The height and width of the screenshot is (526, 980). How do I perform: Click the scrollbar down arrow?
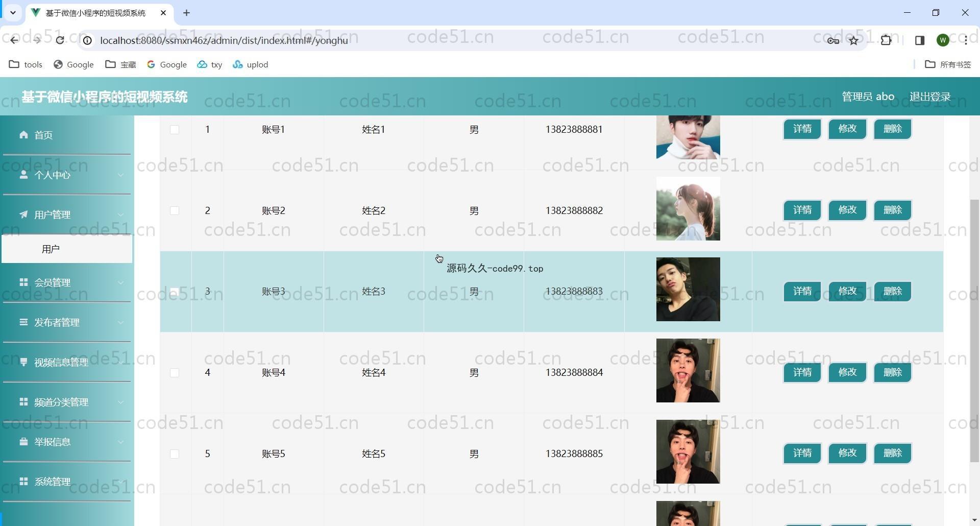click(x=974, y=520)
